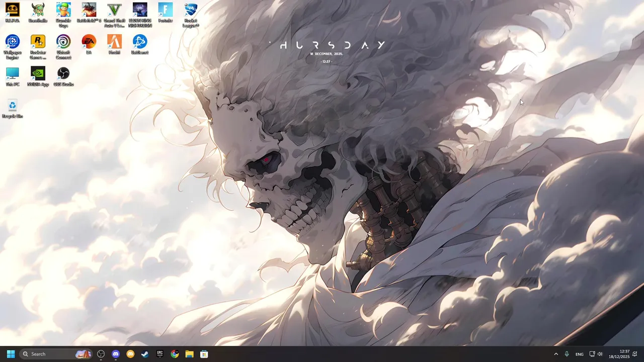Open OBS Studio from the taskbar
The width and height of the screenshot is (644, 362).
coord(101,354)
